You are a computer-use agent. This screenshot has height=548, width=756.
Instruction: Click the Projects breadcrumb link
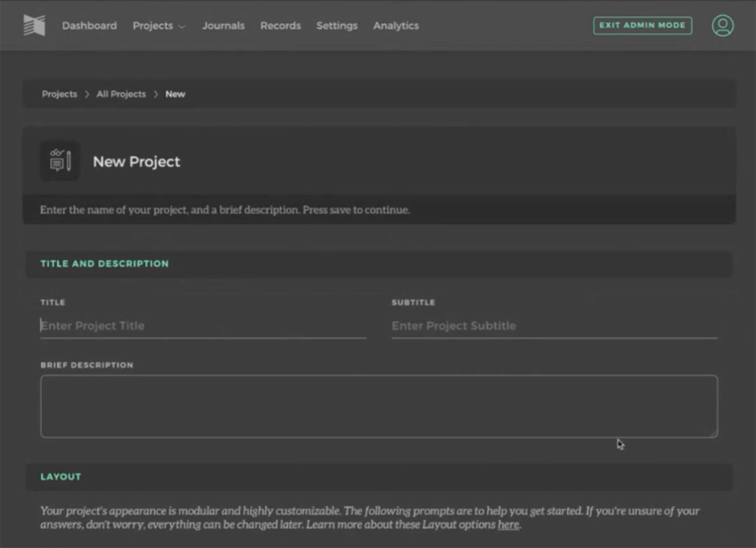tap(59, 94)
